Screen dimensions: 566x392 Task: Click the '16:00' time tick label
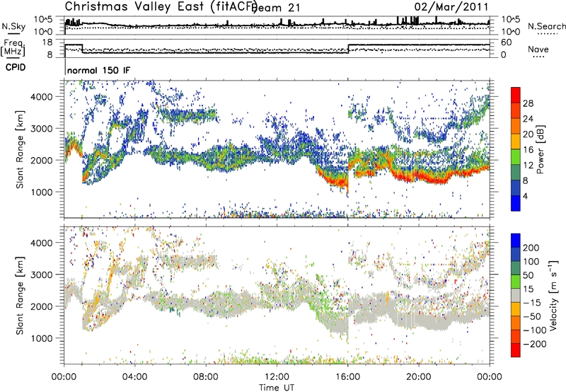[347, 377]
